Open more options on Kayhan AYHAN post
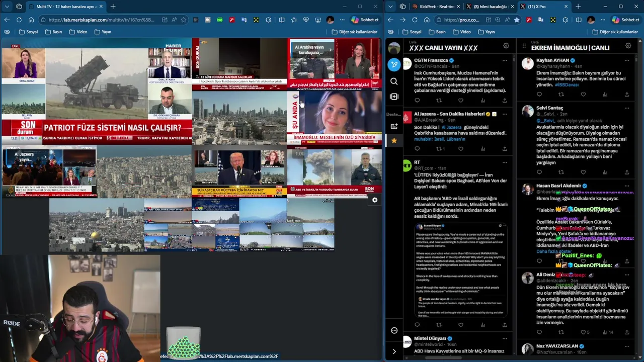644x362 pixels. (627, 60)
